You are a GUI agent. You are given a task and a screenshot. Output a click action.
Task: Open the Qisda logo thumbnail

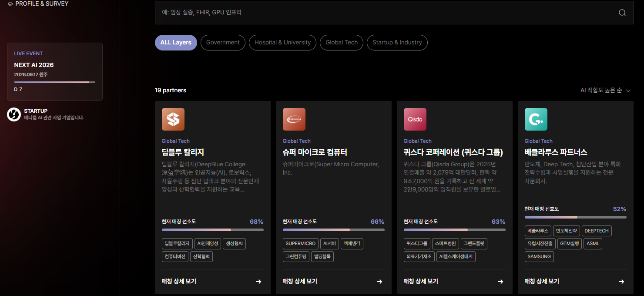pyautogui.click(x=415, y=119)
